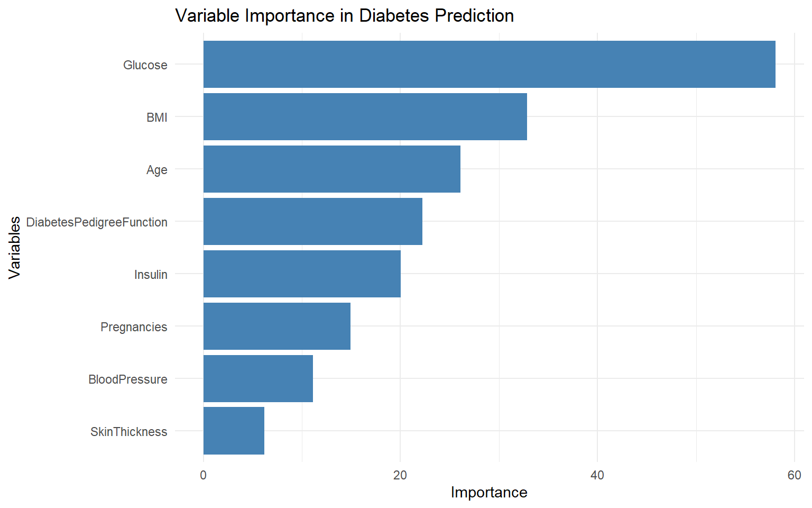Select the Insulin bar

point(302,274)
